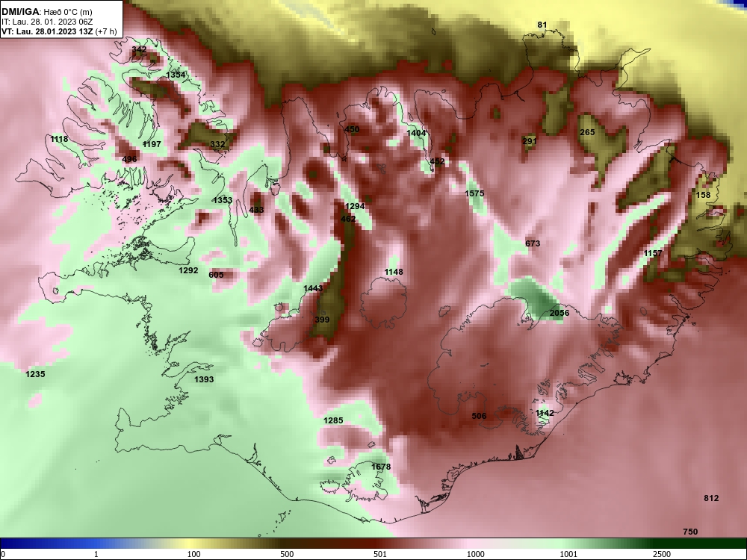The width and height of the screenshot is (747, 560).
Task: Select the map value 1148
Action: pyautogui.click(x=394, y=272)
